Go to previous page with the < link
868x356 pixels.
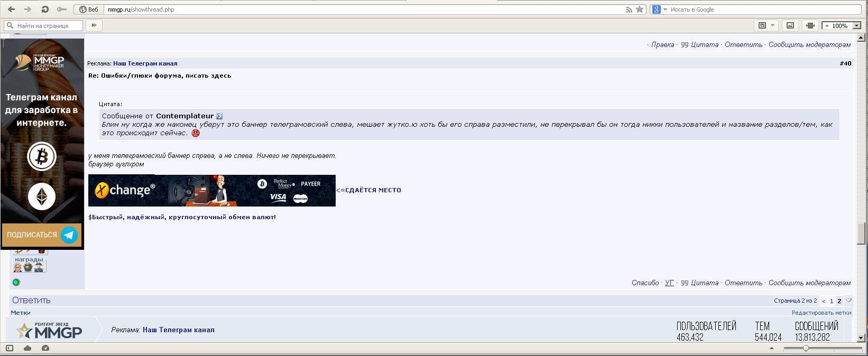pos(823,301)
